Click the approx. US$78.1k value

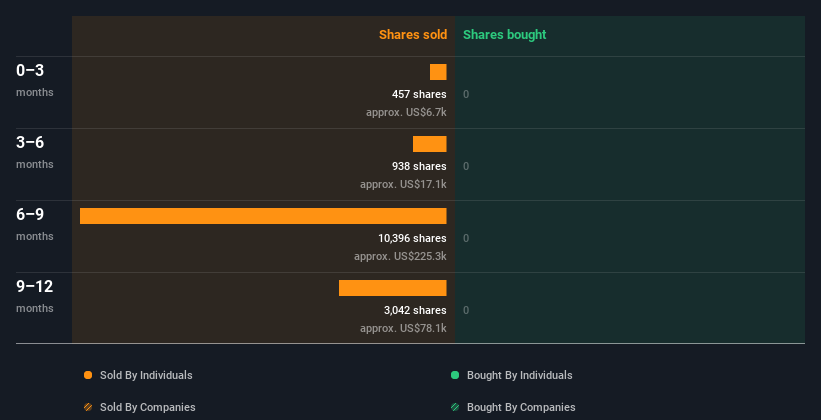tap(403, 328)
